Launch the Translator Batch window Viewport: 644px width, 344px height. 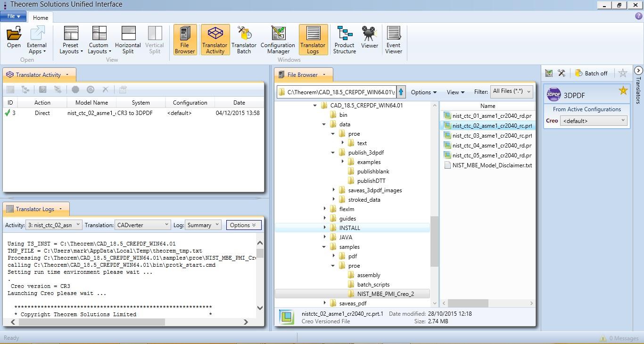pyautogui.click(x=244, y=40)
